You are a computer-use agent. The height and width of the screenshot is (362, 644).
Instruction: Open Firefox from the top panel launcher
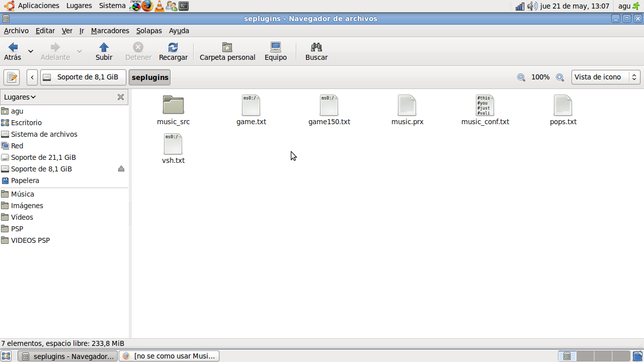point(147,6)
